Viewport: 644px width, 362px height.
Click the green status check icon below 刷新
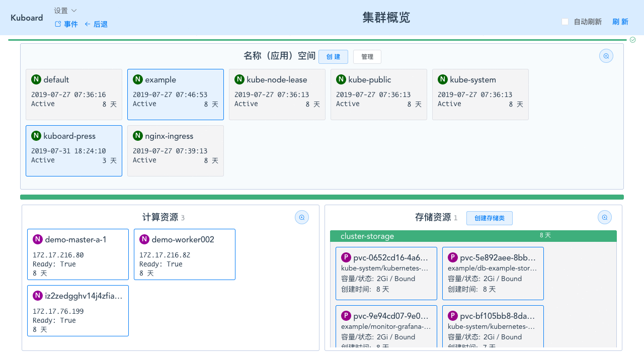tap(632, 39)
